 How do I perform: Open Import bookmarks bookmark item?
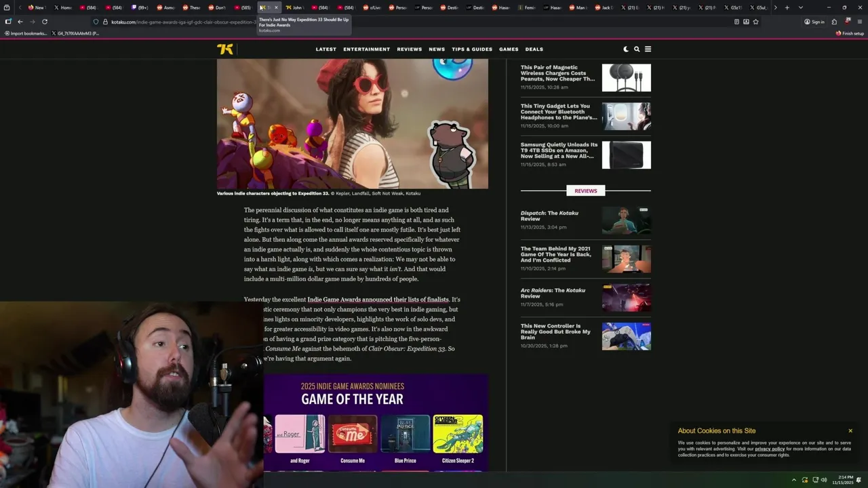(x=25, y=33)
